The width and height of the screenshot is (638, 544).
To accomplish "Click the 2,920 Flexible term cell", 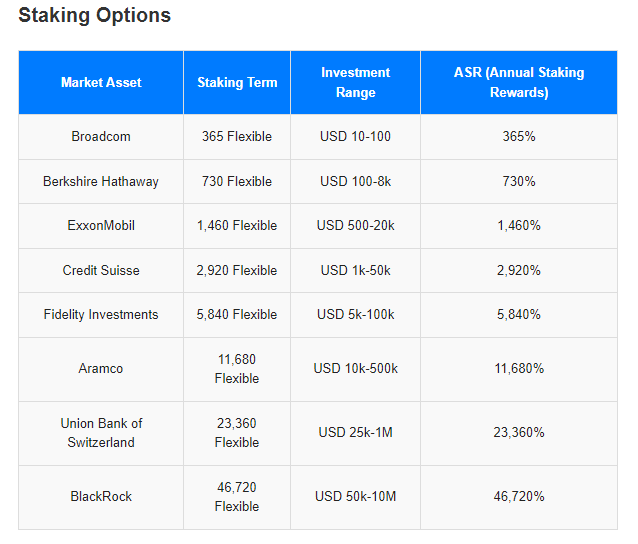I will tap(237, 270).
